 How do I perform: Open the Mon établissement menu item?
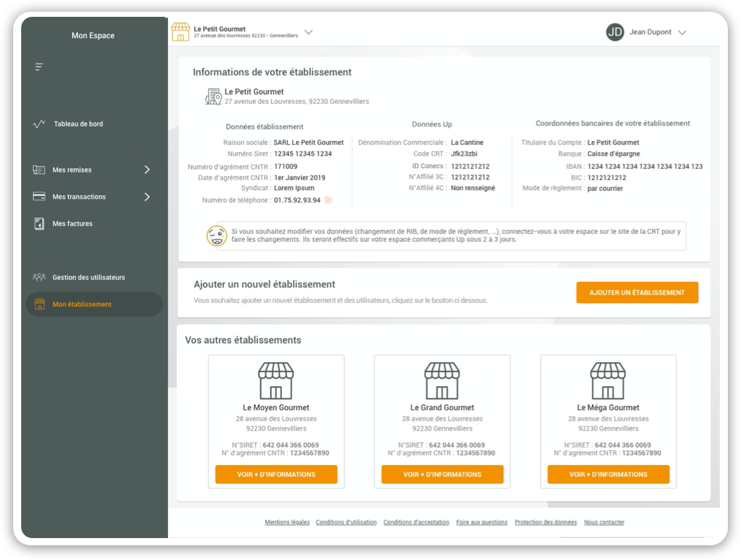coord(82,305)
